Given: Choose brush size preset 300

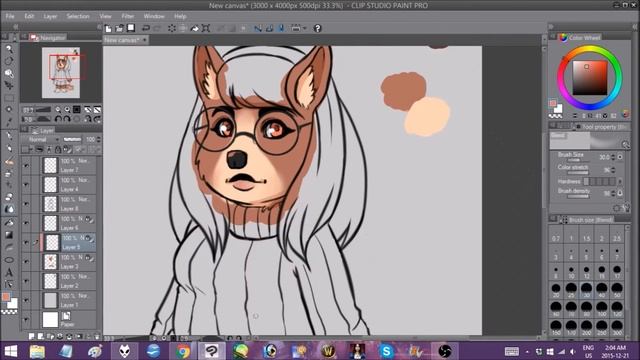Looking at the screenshot, I should click(x=617, y=327).
